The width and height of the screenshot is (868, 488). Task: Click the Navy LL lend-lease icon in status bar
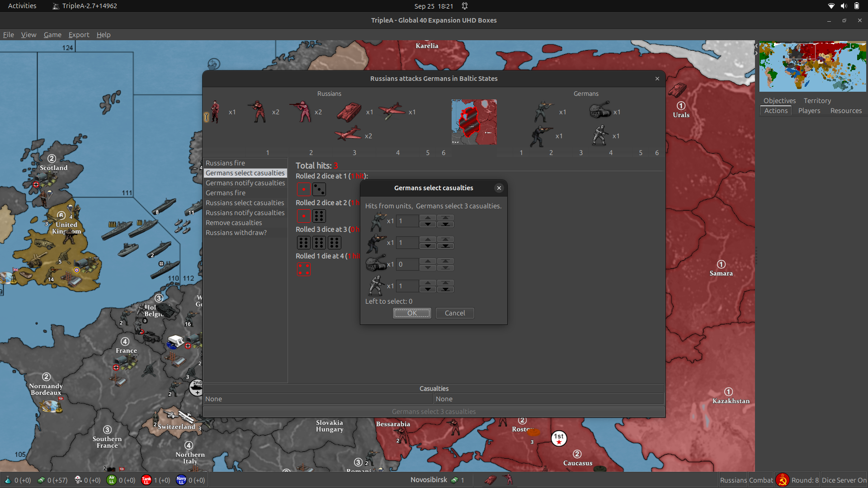(181, 480)
